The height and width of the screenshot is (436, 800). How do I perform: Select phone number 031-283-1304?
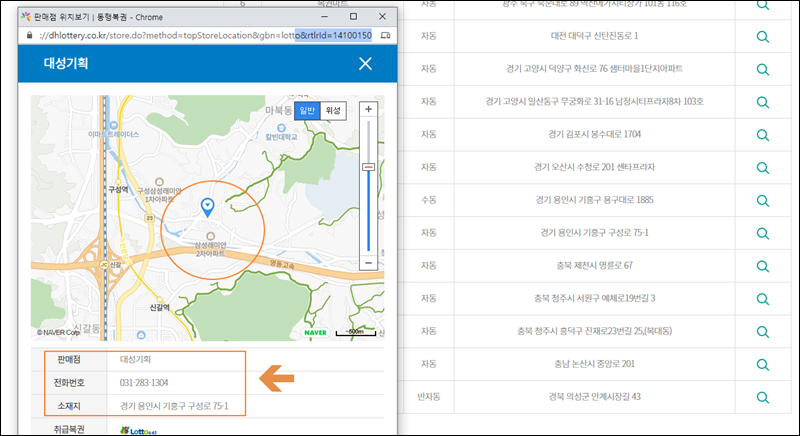point(144,382)
